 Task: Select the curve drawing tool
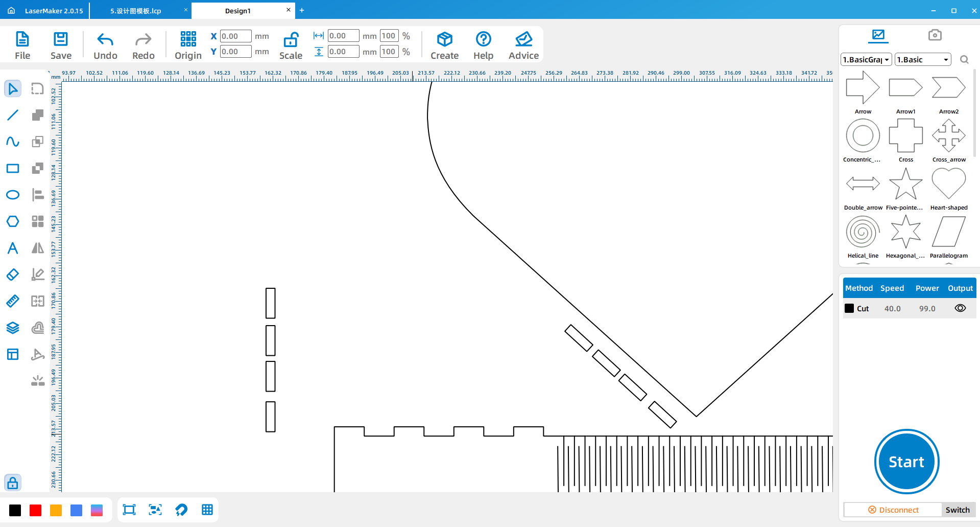(x=13, y=142)
